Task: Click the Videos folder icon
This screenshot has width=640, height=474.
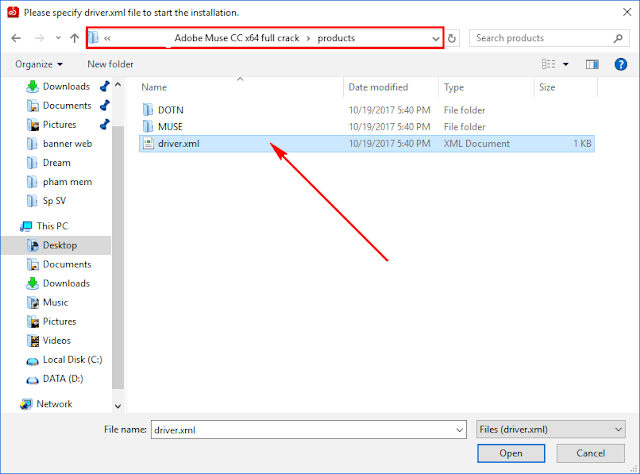Action: point(32,340)
